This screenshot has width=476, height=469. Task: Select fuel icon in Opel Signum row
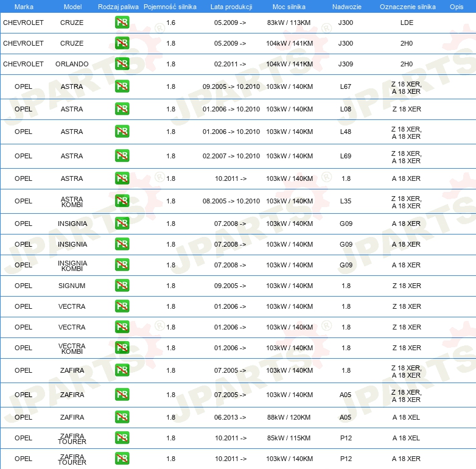pos(122,286)
